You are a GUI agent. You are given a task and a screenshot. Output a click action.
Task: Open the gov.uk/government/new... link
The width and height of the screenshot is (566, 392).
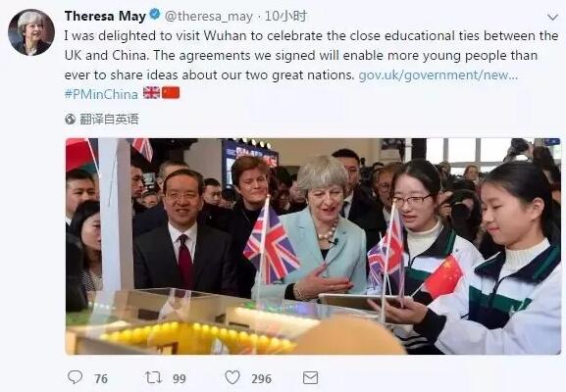click(438, 75)
